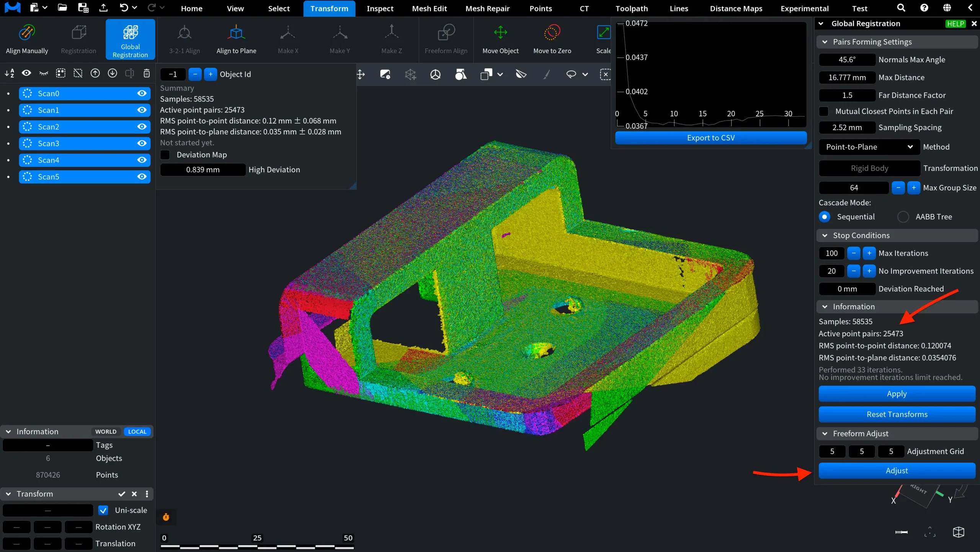Select the Move to Zero tool
Viewport: 980px width, 552px height.
pyautogui.click(x=552, y=39)
